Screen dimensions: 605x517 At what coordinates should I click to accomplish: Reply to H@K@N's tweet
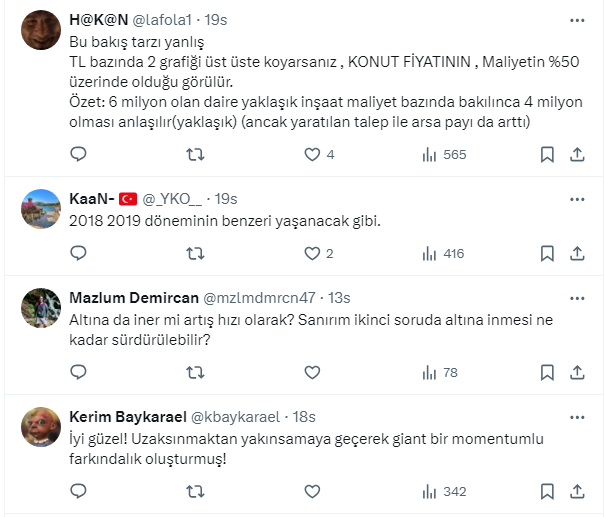80,155
